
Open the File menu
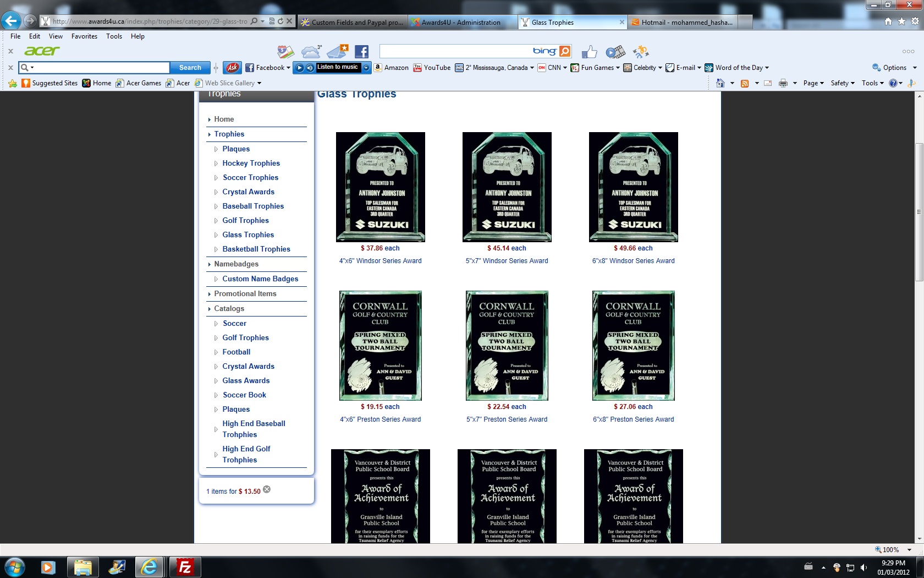pos(15,36)
